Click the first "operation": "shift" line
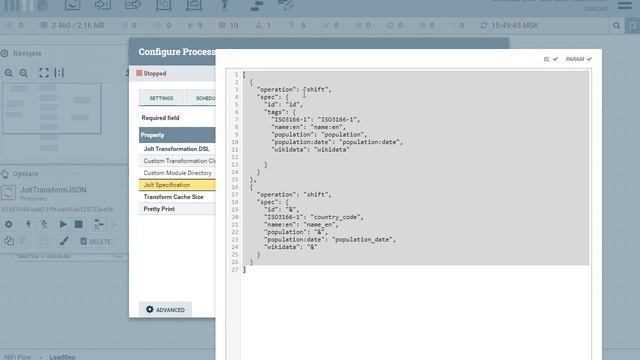The image size is (640, 360). click(294, 89)
